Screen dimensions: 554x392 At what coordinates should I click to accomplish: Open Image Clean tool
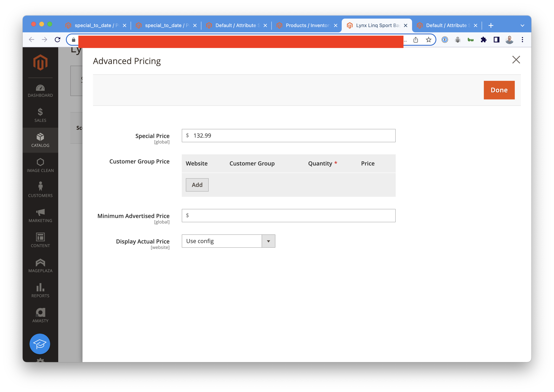tap(40, 165)
